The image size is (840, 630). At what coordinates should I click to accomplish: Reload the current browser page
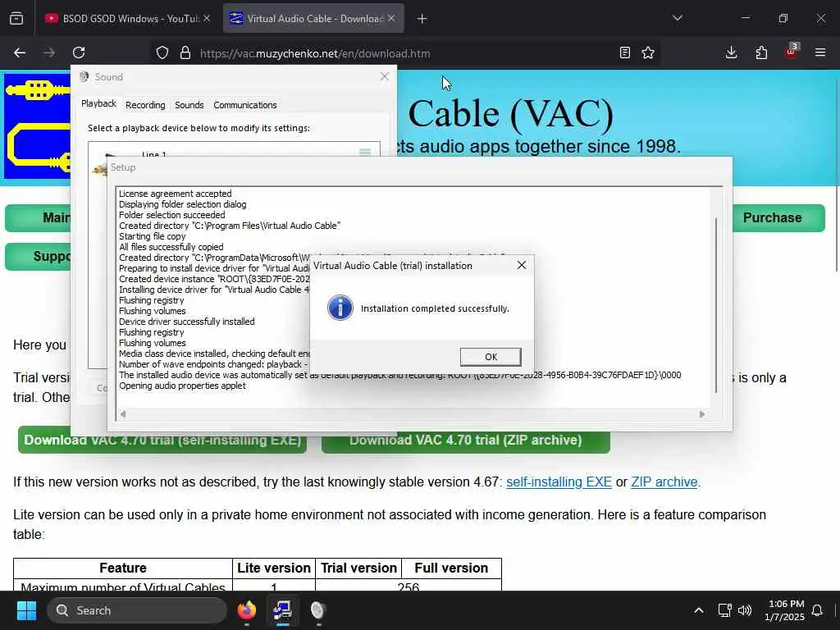(x=79, y=52)
